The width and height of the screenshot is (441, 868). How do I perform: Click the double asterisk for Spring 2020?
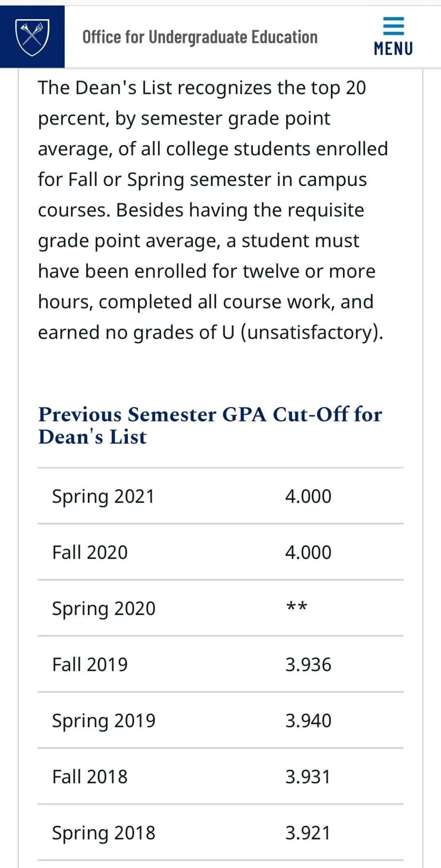point(296,606)
